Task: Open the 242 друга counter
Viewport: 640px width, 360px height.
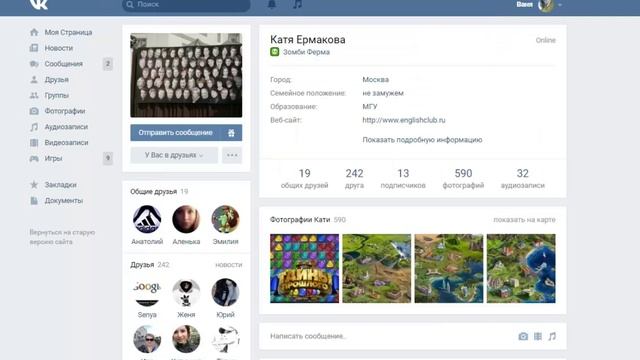Action: [x=354, y=178]
